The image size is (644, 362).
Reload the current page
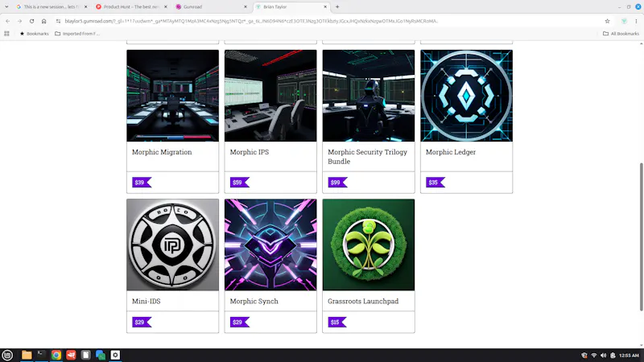click(x=31, y=21)
